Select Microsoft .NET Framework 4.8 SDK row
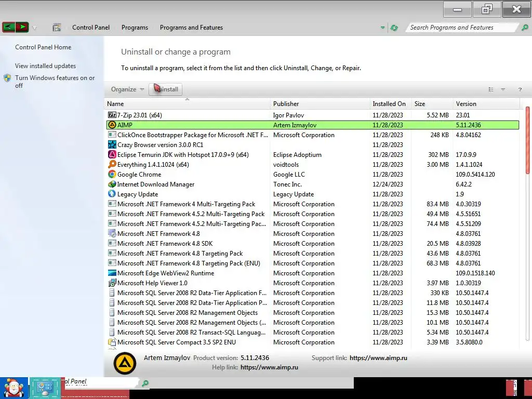The height and width of the screenshot is (399, 532). [312, 243]
